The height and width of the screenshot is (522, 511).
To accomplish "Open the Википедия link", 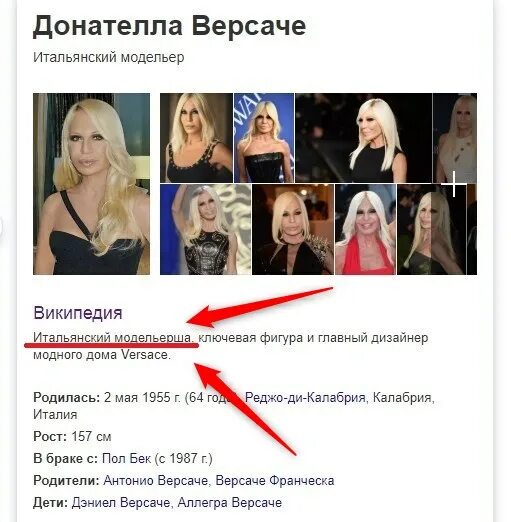I will [x=78, y=313].
